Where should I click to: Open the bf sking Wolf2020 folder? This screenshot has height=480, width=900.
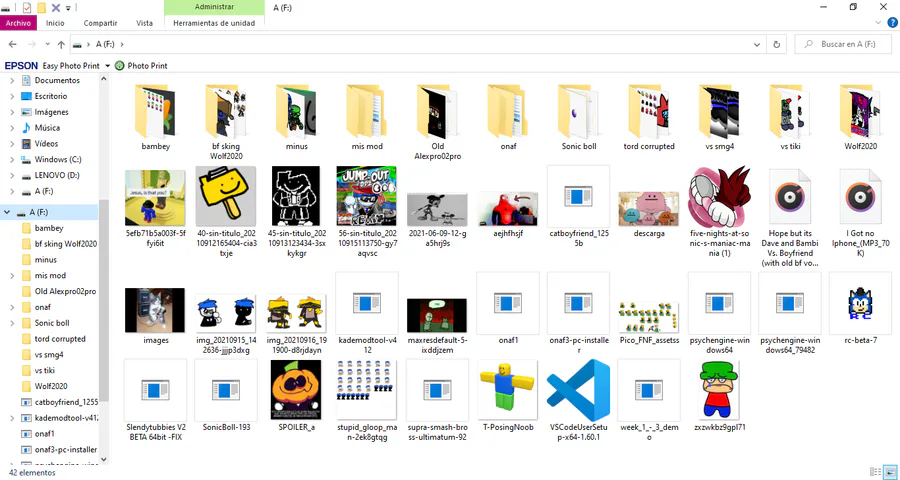(226, 111)
